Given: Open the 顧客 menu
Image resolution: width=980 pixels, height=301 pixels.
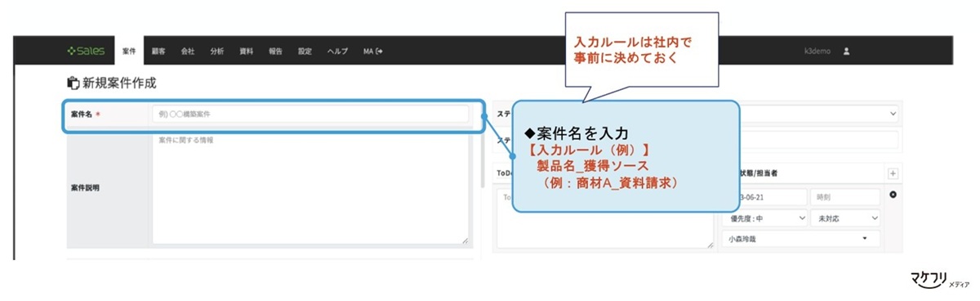Looking at the screenshot, I should tap(158, 51).
